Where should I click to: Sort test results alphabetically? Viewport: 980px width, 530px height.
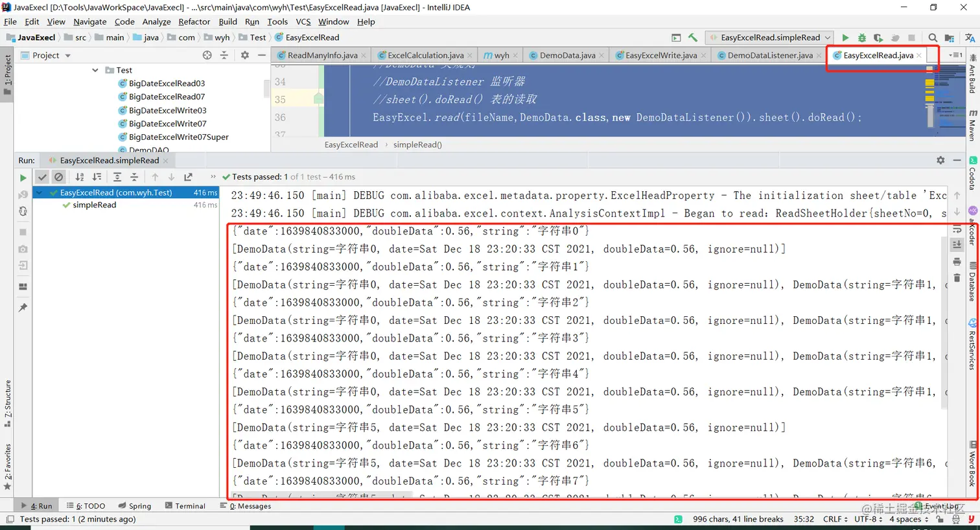tap(80, 177)
